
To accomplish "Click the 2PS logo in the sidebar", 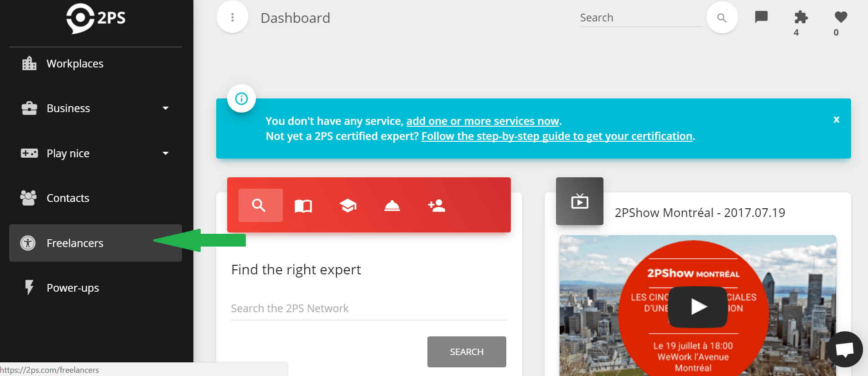I will 96,18.
